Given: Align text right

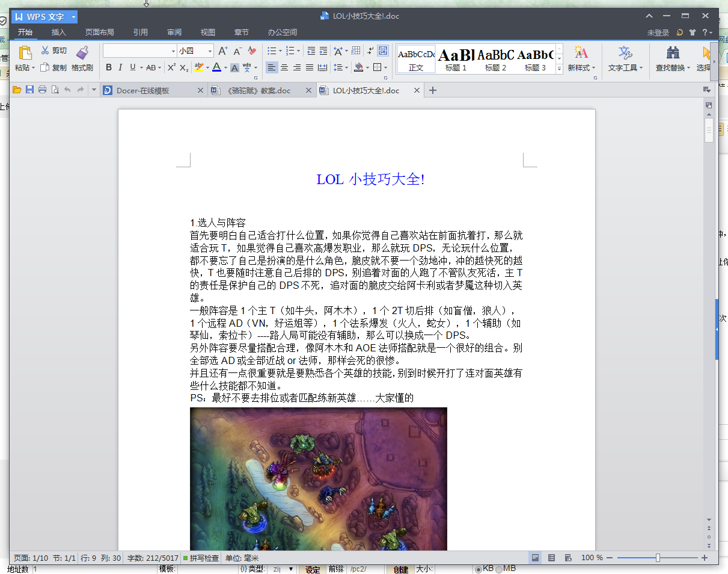Looking at the screenshot, I should tap(297, 67).
